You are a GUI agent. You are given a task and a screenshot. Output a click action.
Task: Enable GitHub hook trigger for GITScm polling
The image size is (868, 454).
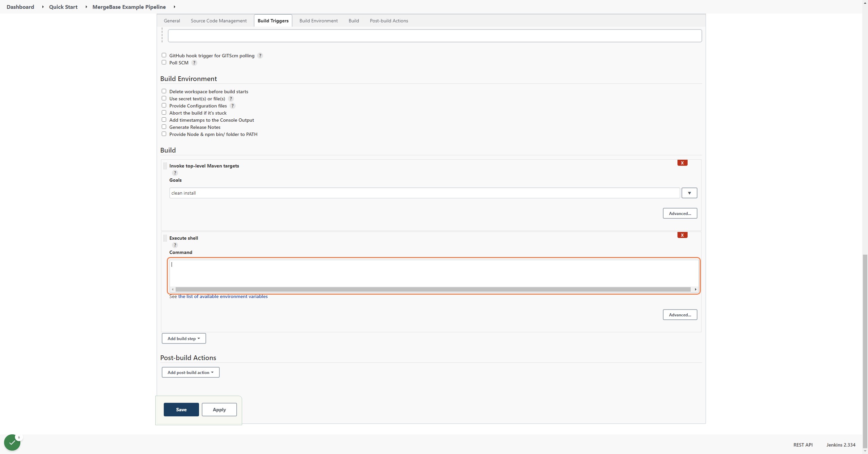(164, 55)
